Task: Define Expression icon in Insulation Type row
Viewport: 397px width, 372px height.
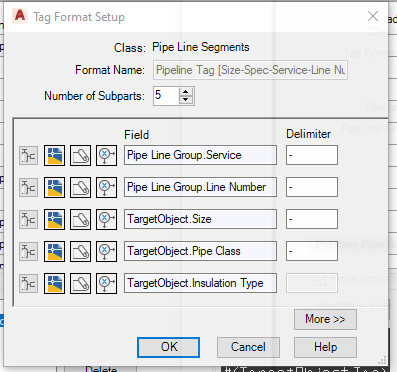Action: coord(106,283)
